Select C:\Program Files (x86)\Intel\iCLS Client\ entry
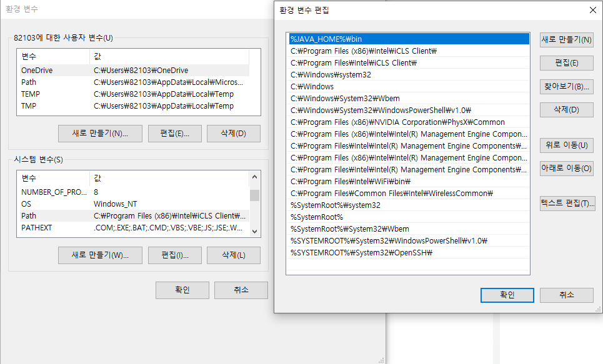This screenshot has height=364, width=603. (x=409, y=51)
